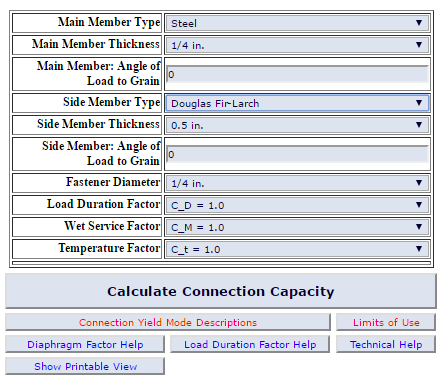Screen dimensions: 448x383
Task: Click the 'Wet Service Factor' label
Action: [112, 226]
